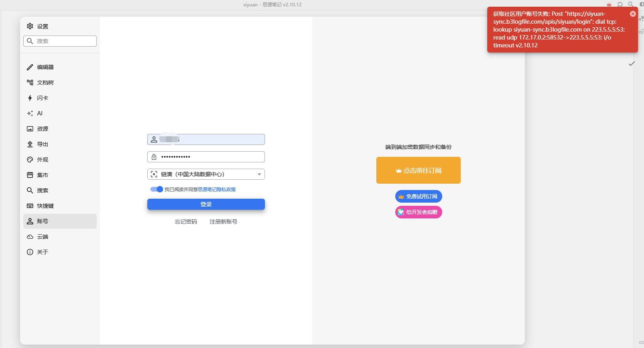This screenshot has width=644, height=348.
Task: Click the 设置 heading of the settings dialog
Action: click(43, 26)
